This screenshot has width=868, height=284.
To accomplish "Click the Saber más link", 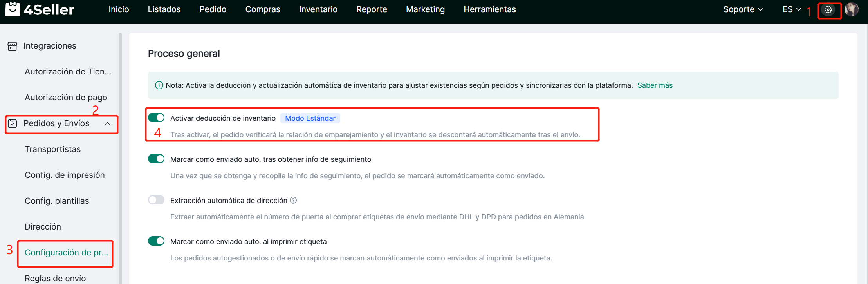I will click(x=655, y=85).
